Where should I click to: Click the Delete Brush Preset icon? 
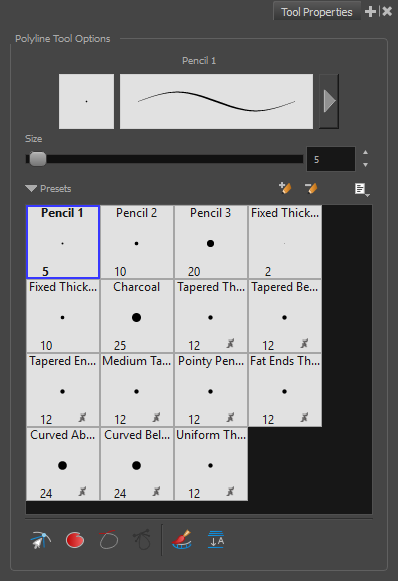point(311,188)
